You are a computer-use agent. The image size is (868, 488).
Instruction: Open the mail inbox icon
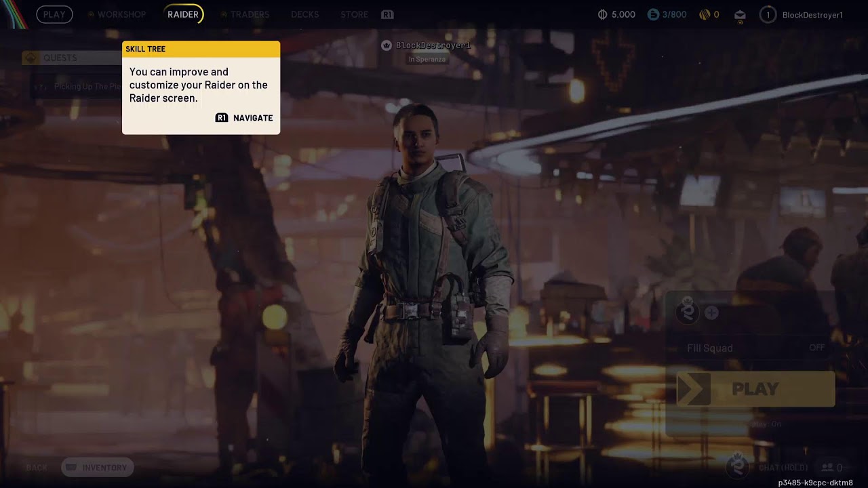tap(740, 15)
